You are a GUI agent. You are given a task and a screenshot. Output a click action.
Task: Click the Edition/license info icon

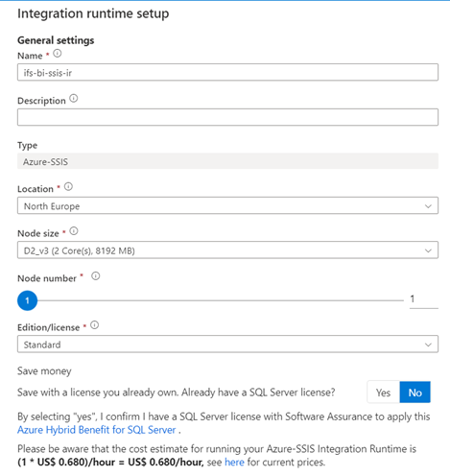(95, 325)
